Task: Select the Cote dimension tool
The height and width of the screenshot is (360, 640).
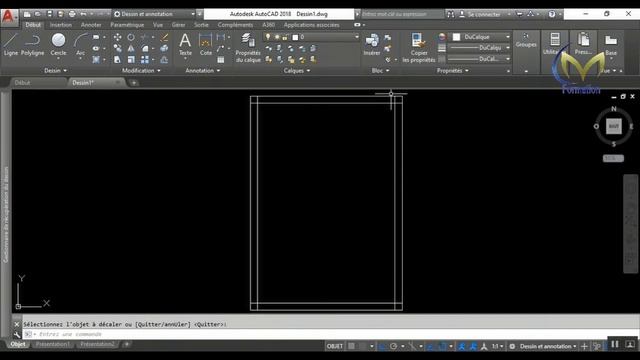Action: pyautogui.click(x=205, y=44)
